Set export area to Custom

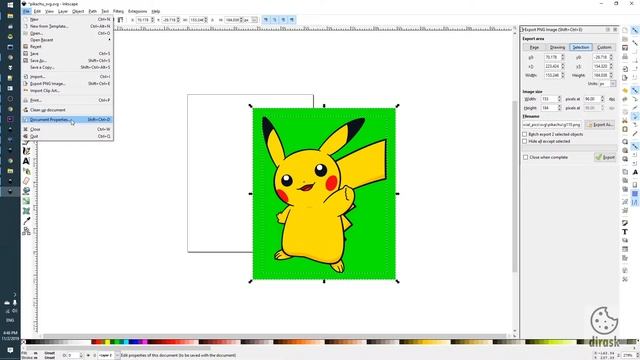(604, 47)
